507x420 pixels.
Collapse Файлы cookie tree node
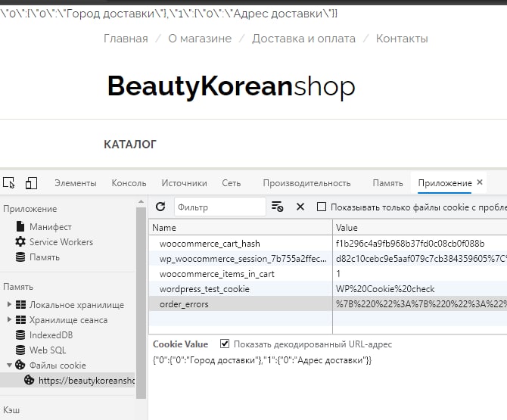pos(9,366)
